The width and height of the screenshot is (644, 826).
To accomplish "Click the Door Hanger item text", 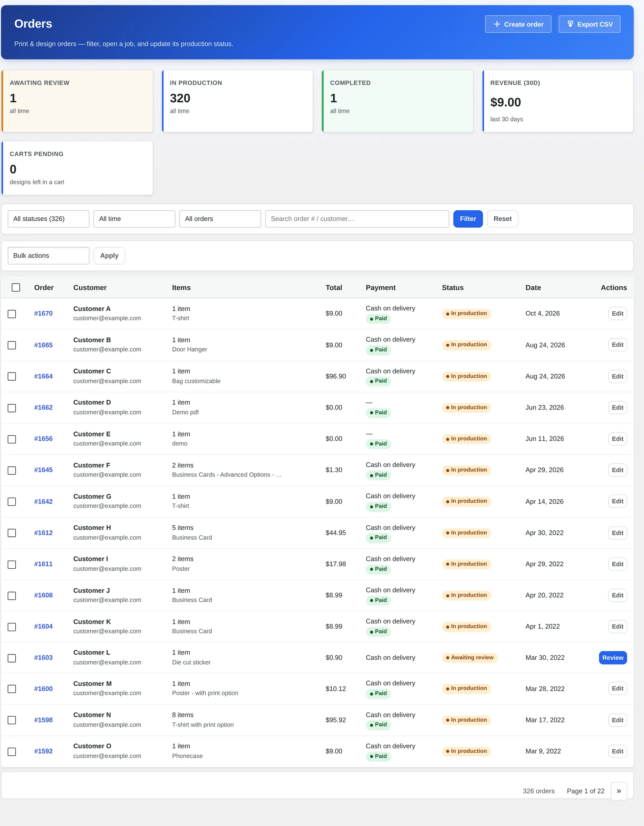I will coord(190,350).
